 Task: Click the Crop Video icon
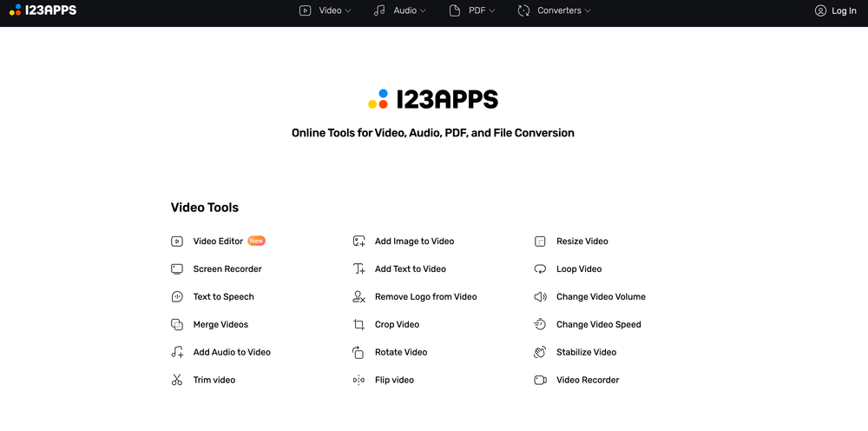pos(358,325)
